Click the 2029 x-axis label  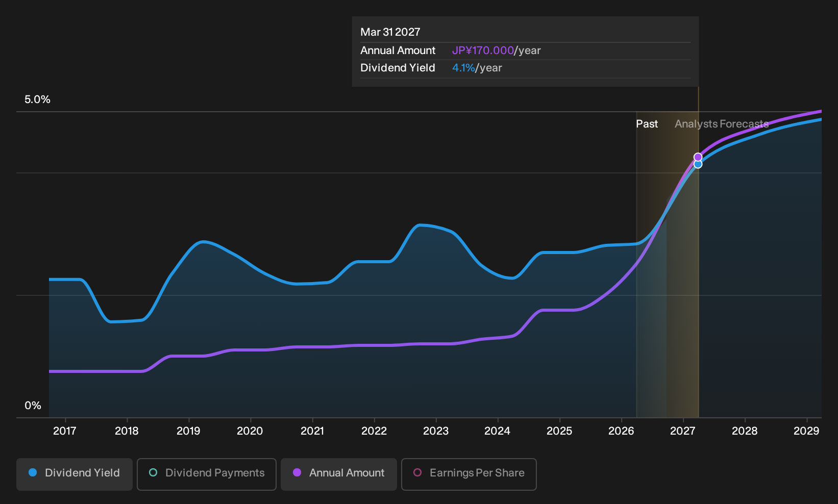pyautogui.click(x=806, y=431)
